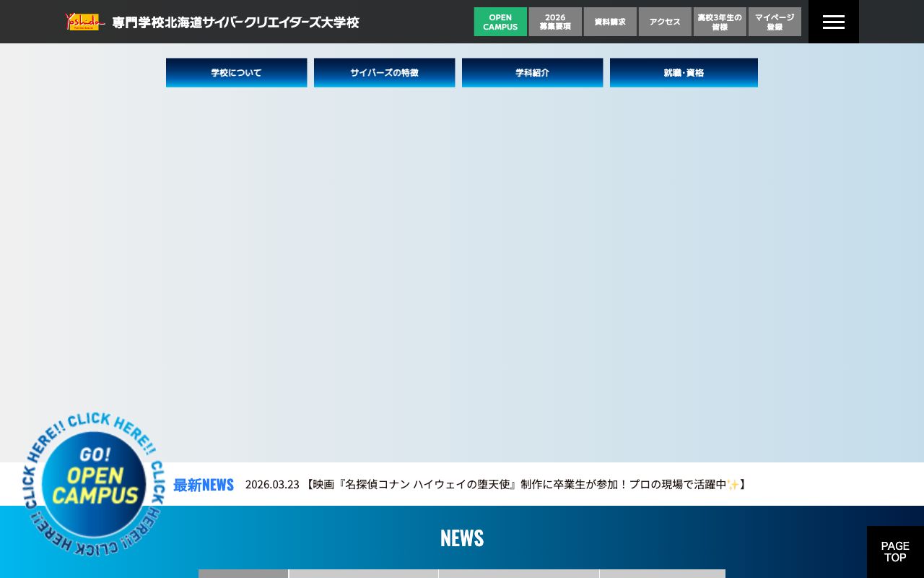Switch to the fourth news category tab

[x=663, y=574]
